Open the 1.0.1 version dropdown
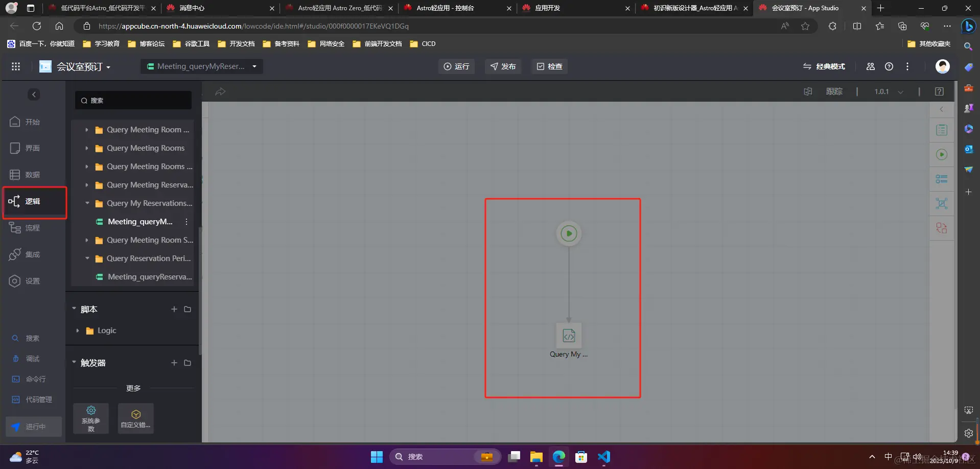The height and width of the screenshot is (469, 980). [x=889, y=91]
